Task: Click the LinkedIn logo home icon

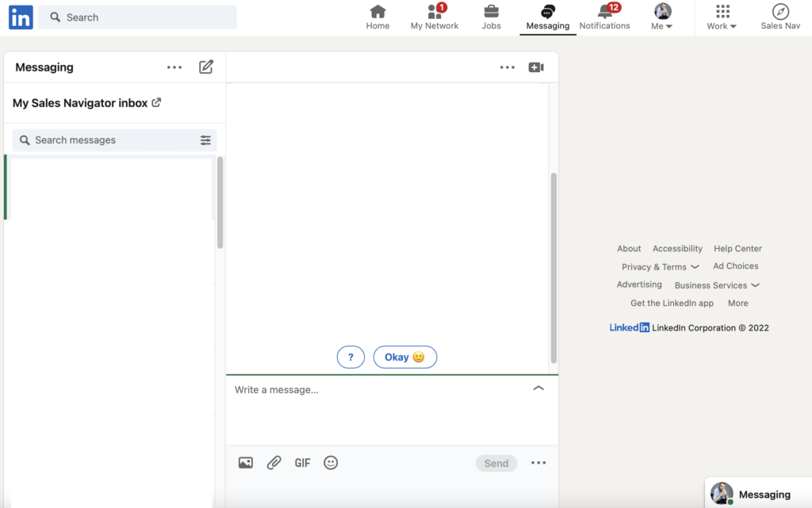Action: pyautogui.click(x=21, y=17)
